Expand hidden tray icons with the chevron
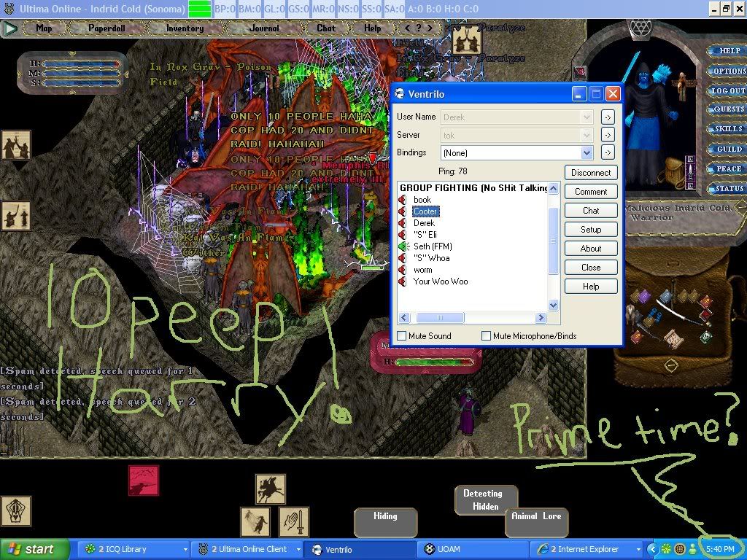Image resolution: width=747 pixels, height=560 pixels. pos(652,549)
